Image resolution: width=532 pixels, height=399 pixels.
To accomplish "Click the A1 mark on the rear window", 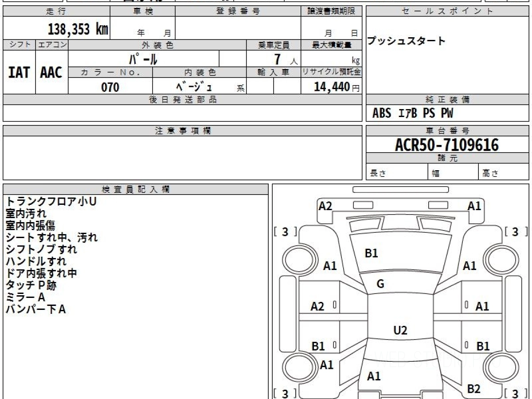I will [x=374, y=376].
